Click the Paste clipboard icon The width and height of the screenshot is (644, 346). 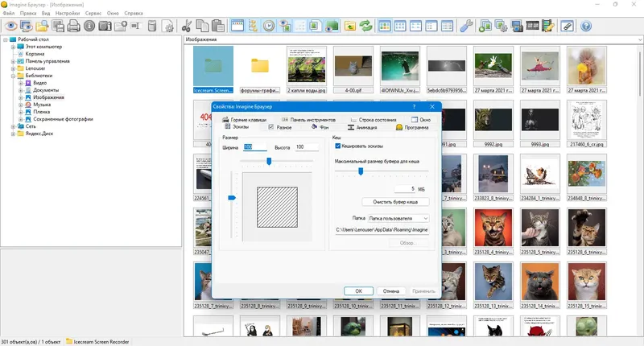click(220, 26)
